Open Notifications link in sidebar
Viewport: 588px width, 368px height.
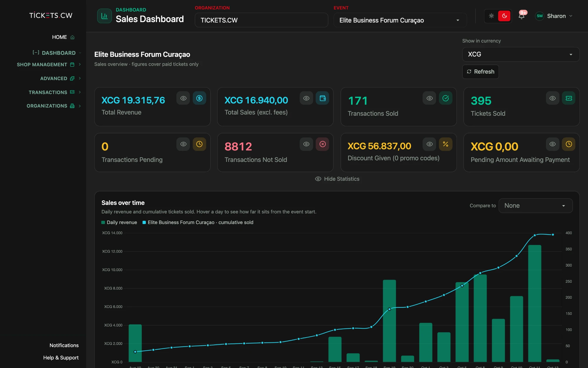(x=64, y=345)
